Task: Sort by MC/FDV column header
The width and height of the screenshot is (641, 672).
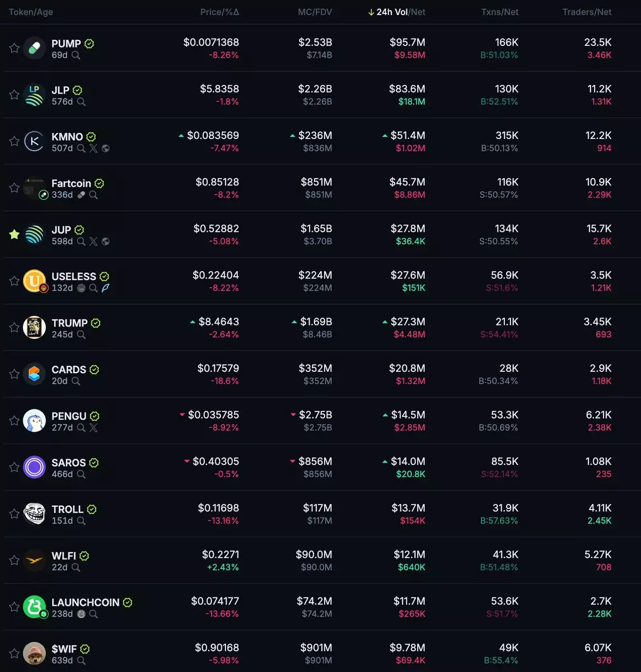Action: 315,12
